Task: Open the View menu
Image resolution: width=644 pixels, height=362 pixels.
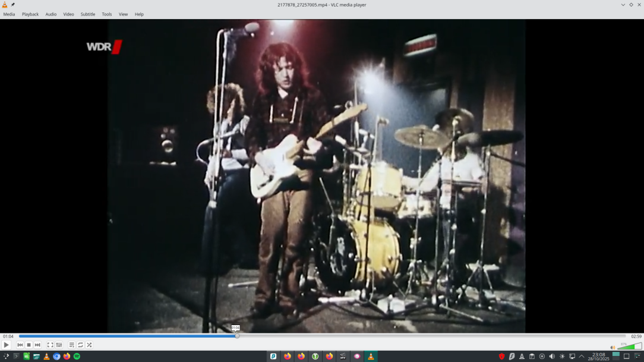Action: tap(123, 14)
